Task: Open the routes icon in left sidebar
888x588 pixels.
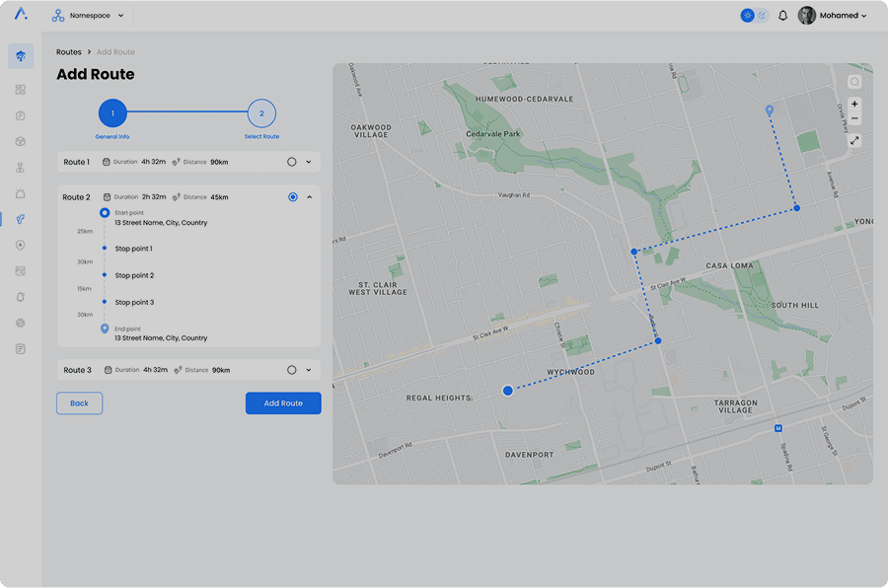Action: pos(20,219)
